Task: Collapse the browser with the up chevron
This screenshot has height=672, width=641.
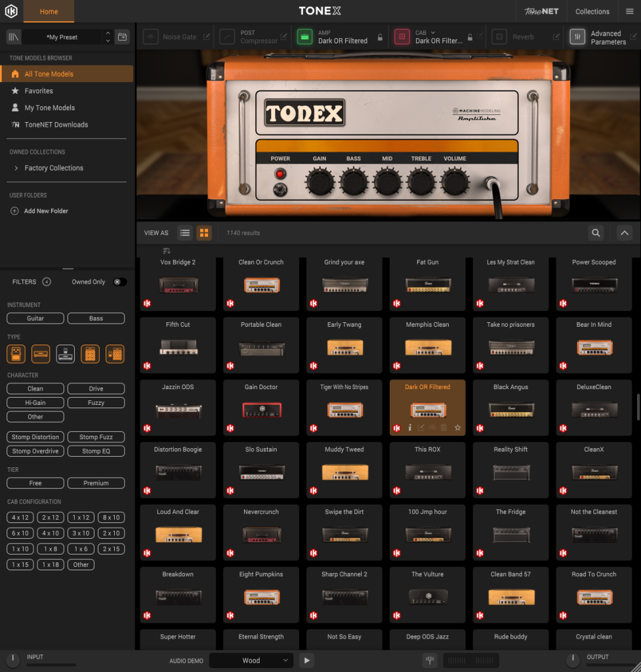Action: pos(625,233)
